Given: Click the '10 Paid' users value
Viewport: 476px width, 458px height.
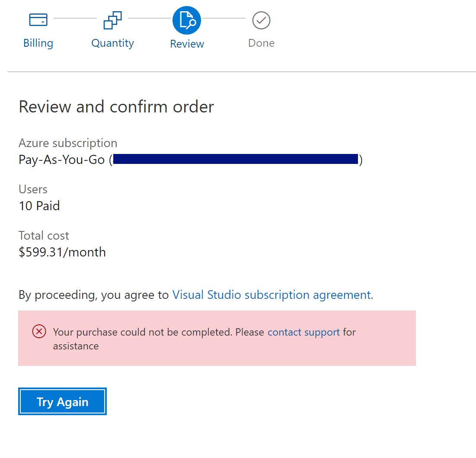Looking at the screenshot, I should tap(39, 206).
